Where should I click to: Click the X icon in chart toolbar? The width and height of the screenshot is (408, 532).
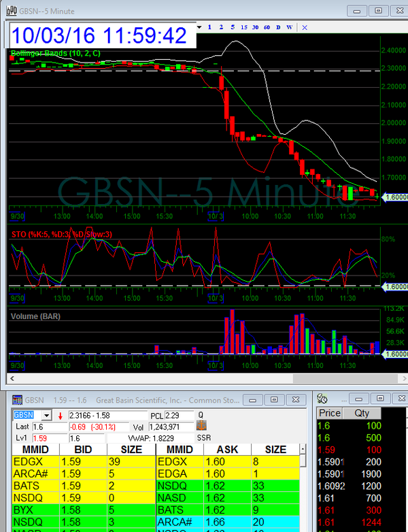coord(304,27)
